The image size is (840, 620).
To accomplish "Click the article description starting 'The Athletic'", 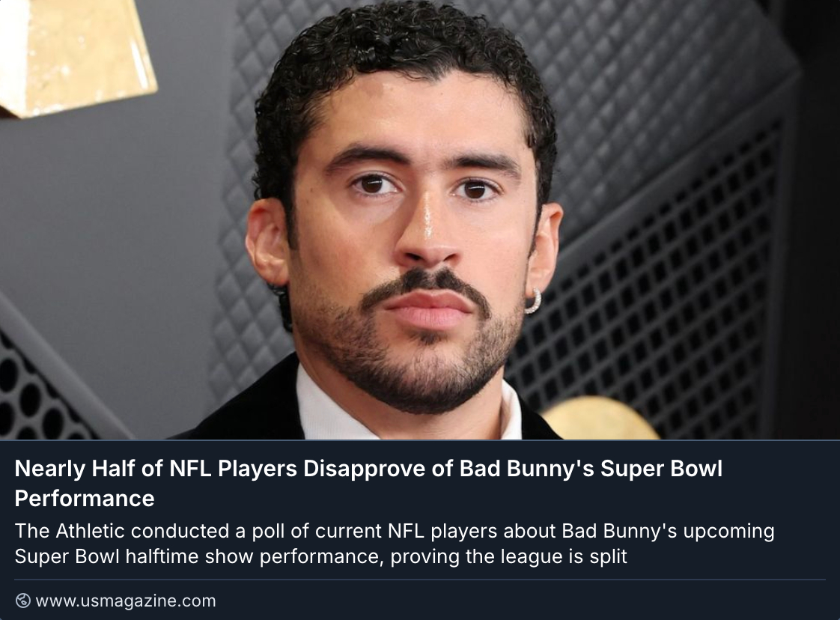I will click(x=394, y=544).
